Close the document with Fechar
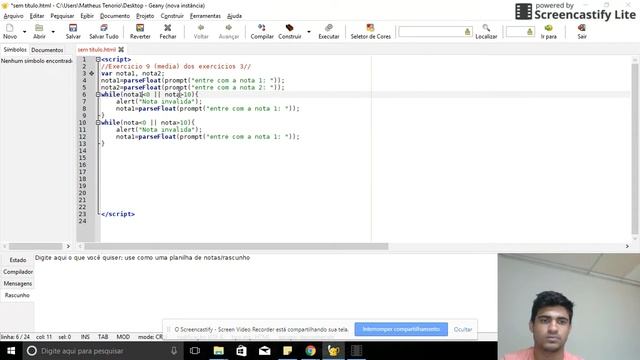Screen dimensions: 640x360 [168, 31]
